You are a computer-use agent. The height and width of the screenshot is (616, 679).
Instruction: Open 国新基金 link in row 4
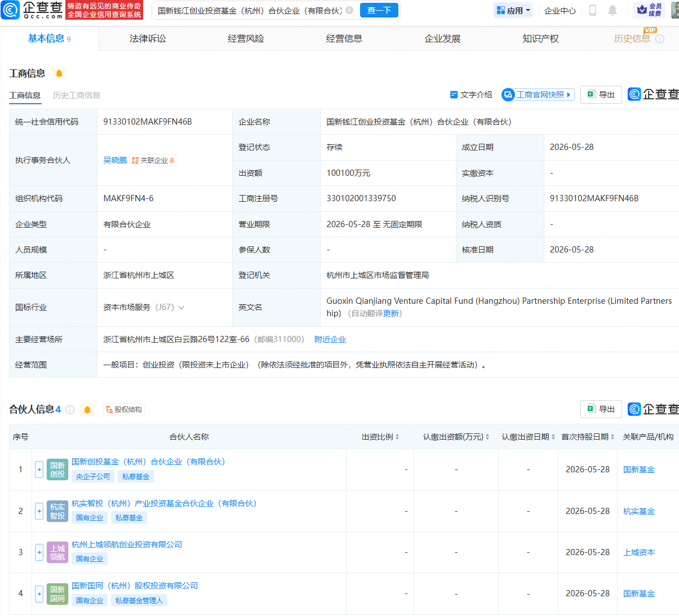639,593
